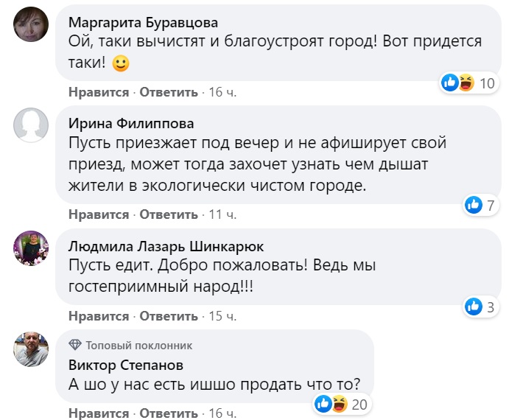Reply to Ирина Филиппова's comment
523x420 pixels.
(169, 214)
